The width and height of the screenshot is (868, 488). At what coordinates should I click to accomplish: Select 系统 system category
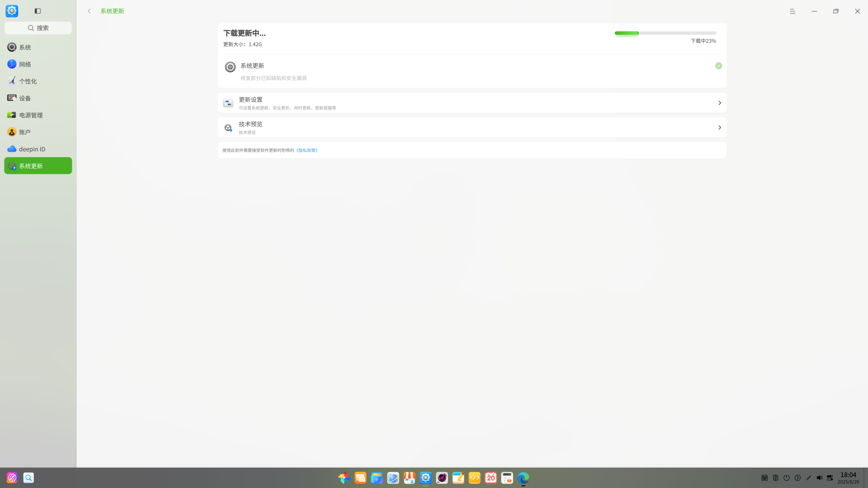pyautogui.click(x=38, y=47)
